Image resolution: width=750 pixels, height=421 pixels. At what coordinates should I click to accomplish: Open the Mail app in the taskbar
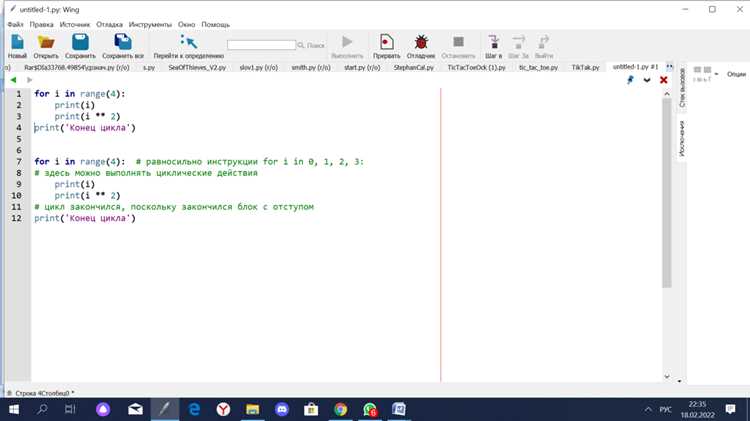pos(135,410)
